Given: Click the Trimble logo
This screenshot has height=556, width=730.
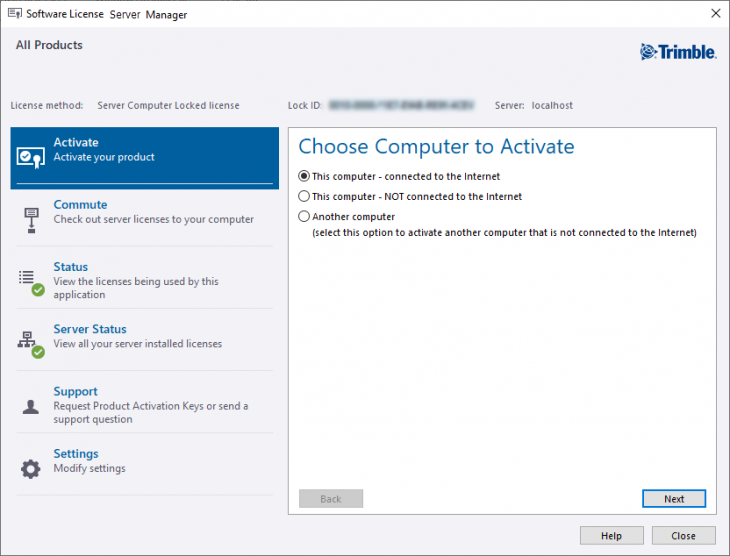Looking at the screenshot, I should 678,52.
